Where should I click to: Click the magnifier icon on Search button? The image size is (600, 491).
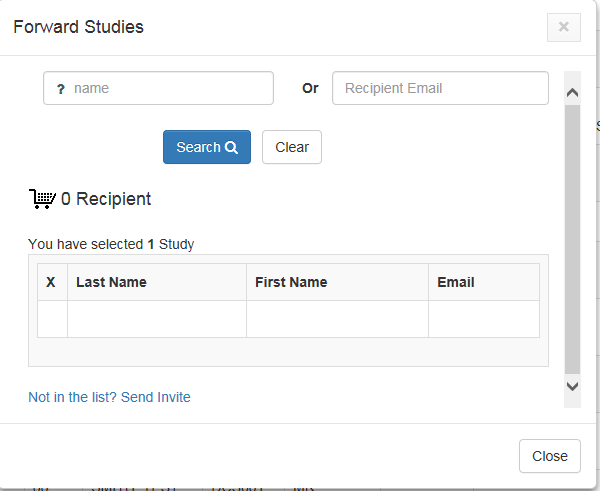coord(231,147)
